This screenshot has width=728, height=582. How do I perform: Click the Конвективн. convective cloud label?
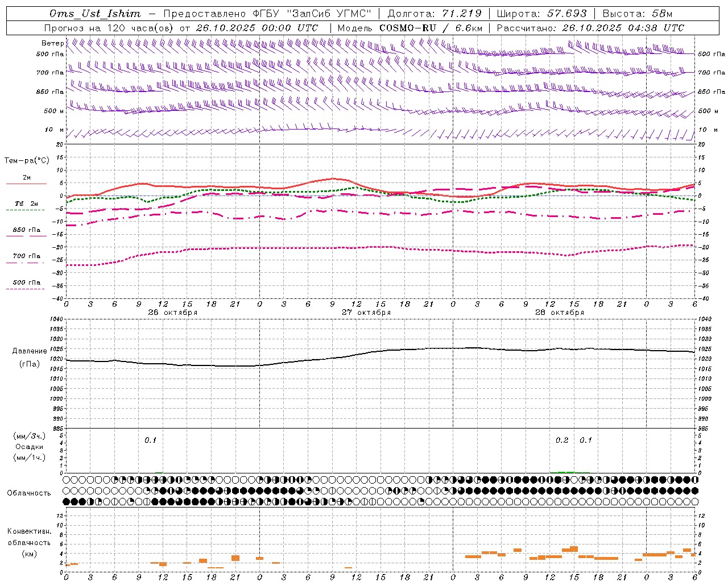[x=29, y=531]
